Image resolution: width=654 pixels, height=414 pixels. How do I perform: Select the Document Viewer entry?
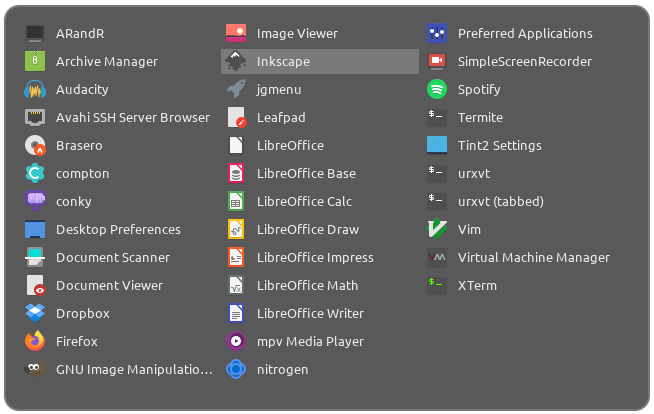119,286
